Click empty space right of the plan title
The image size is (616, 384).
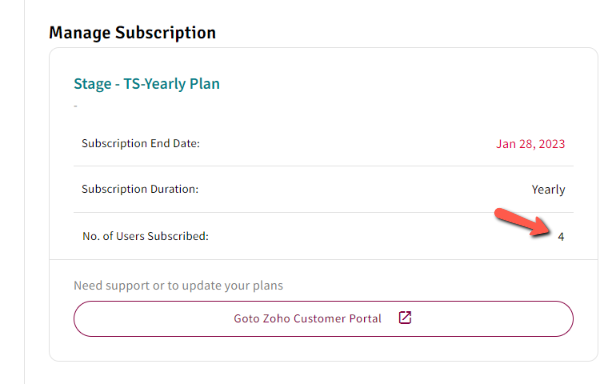tap(393, 84)
